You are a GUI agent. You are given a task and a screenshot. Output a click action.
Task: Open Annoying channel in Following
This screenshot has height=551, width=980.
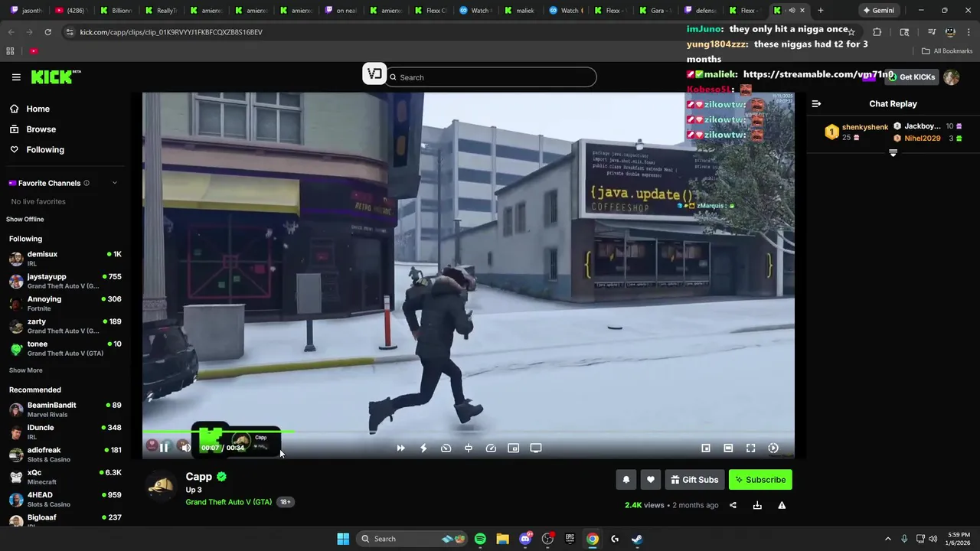64,304
